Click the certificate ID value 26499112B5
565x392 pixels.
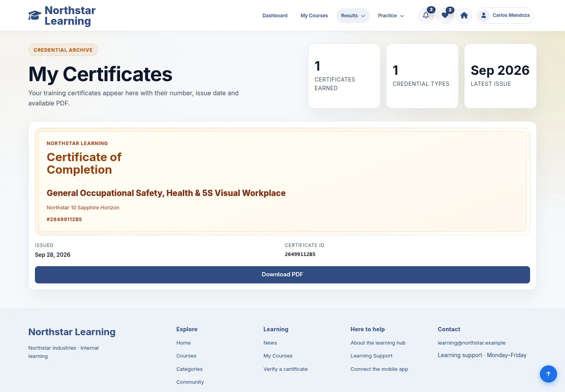click(x=300, y=254)
